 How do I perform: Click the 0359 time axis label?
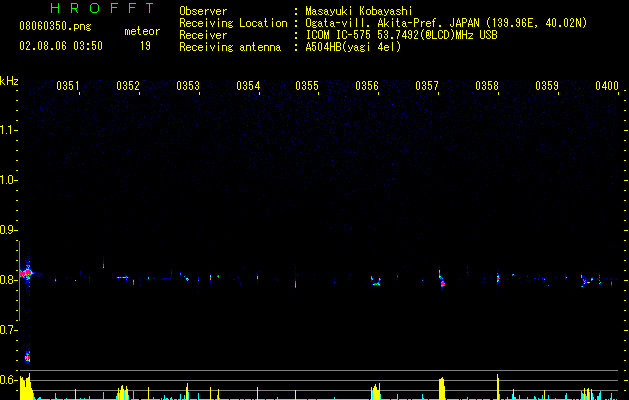pyautogui.click(x=547, y=85)
